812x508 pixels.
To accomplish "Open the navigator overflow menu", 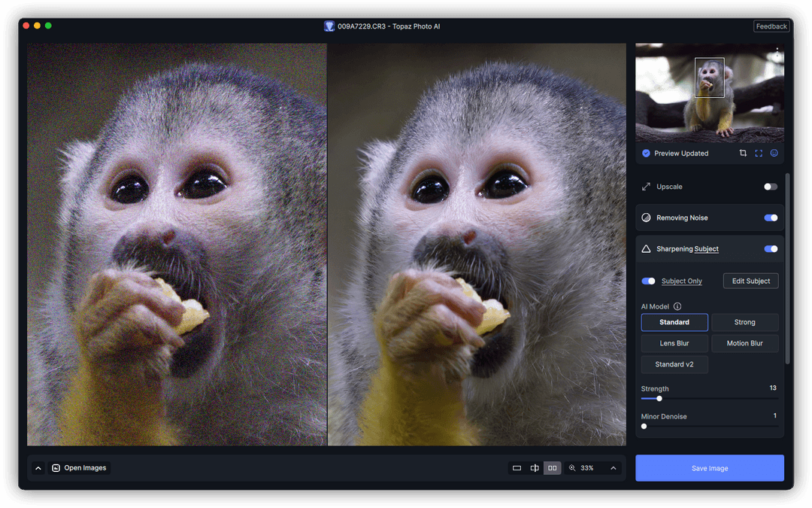I will pos(777,52).
